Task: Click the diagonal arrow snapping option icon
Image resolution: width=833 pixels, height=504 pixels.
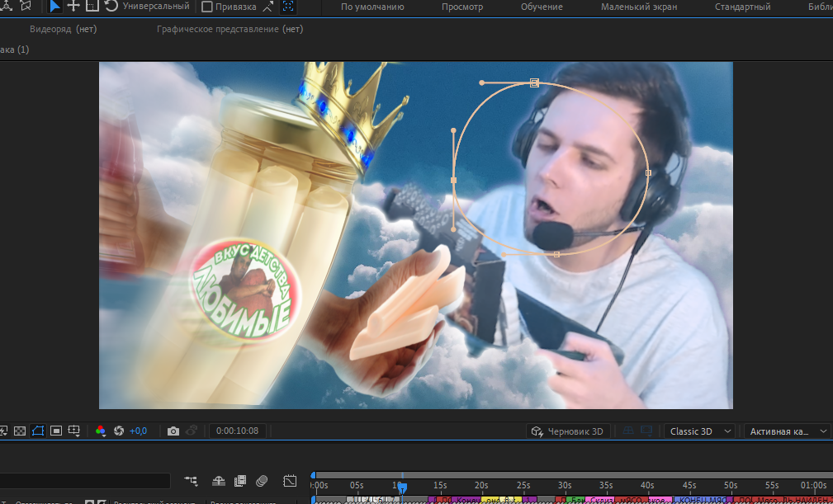Action: 269,7
